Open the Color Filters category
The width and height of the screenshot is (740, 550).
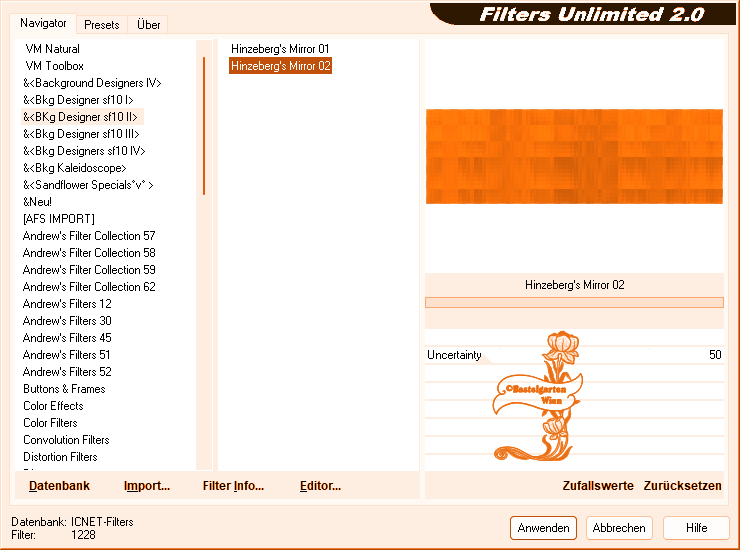pyautogui.click(x=50, y=423)
